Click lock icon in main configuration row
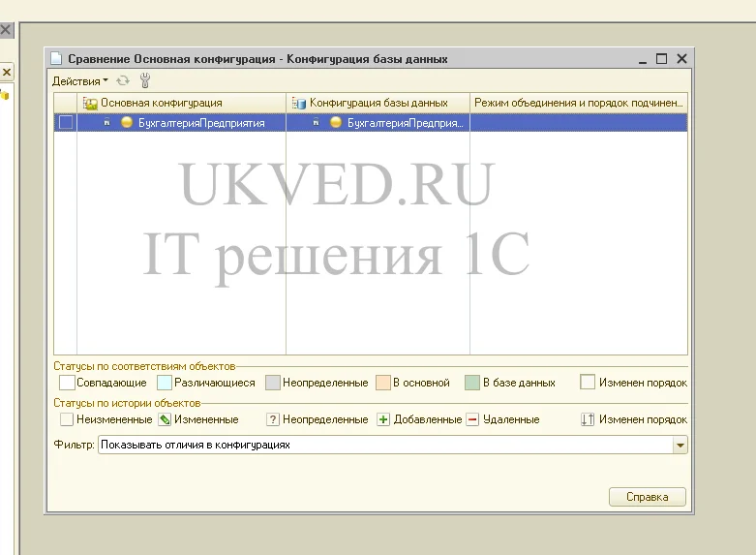756x555 pixels. 107,123
